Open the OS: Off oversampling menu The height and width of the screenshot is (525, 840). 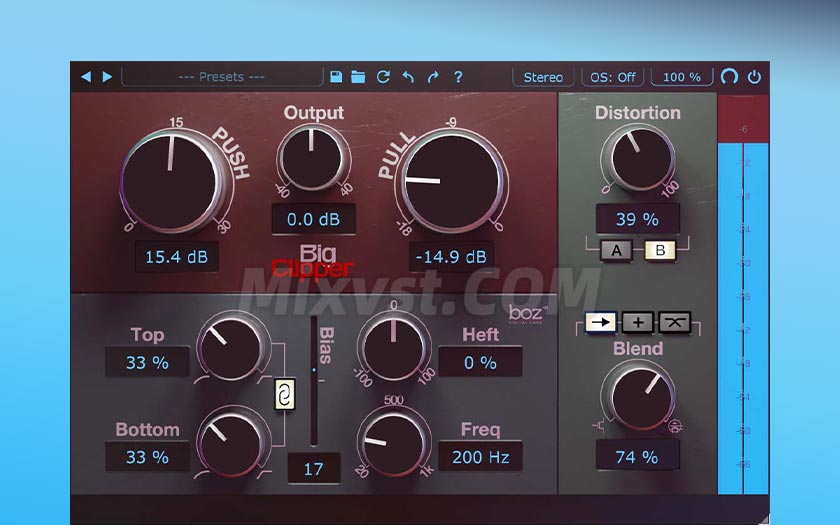[x=613, y=77]
